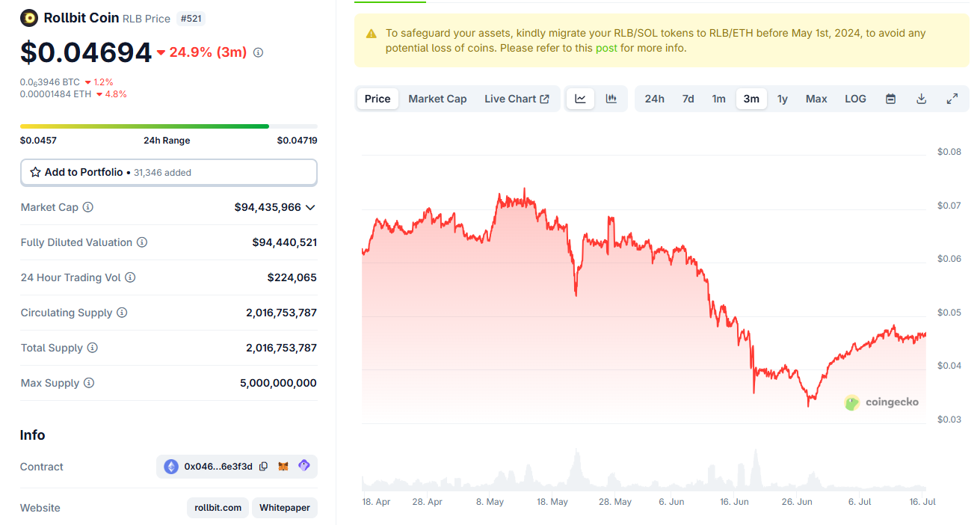Screen dimensions: 980x525
Task: Copy the contract address with the copy icon
Action: point(263,467)
